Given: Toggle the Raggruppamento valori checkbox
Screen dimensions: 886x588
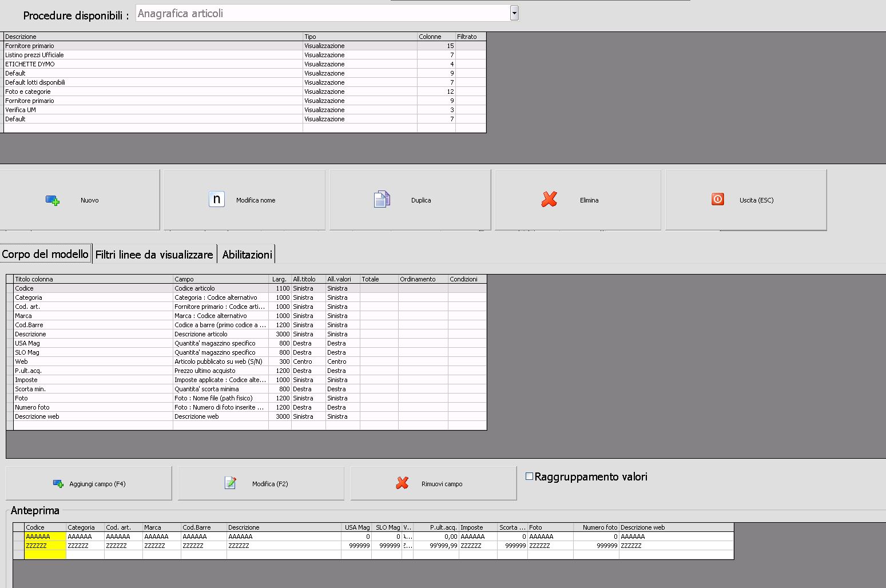Looking at the screenshot, I should click(529, 476).
